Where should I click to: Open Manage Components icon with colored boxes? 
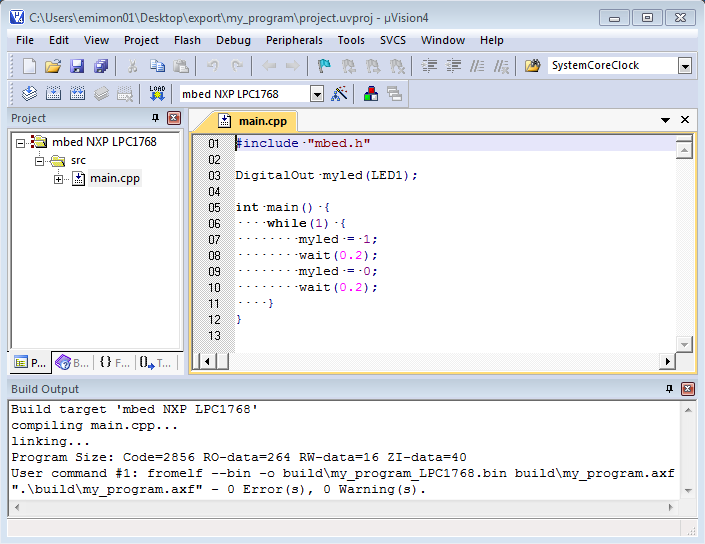pyautogui.click(x=371, y=93)
